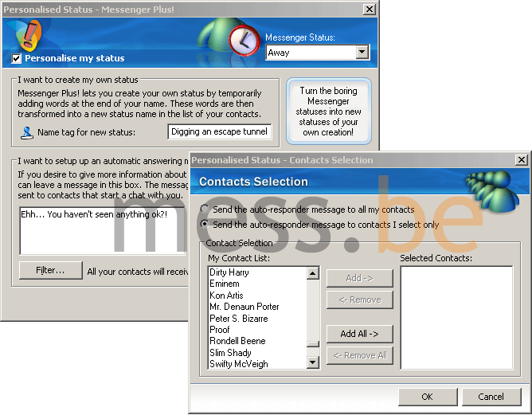Select send auto-responder to all my contacts

pos(205,209)
